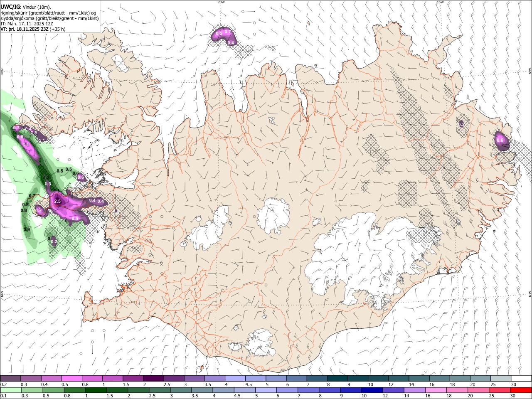Pick the bottom-row lavender swatch between 14 and 16
The height and width of the screenshot is (399, 532).
click(x=414, y=390)
